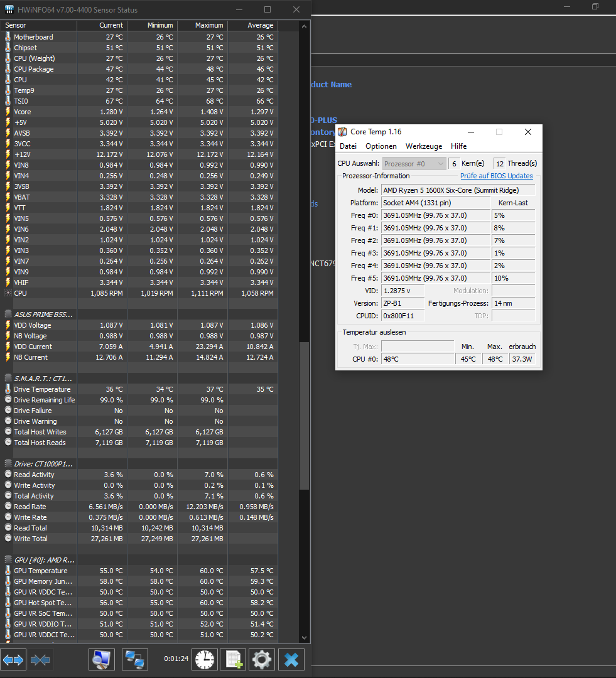616x678 pixels.
Task: Click circle icon next to Read Rate
Action: pos(8,507)
